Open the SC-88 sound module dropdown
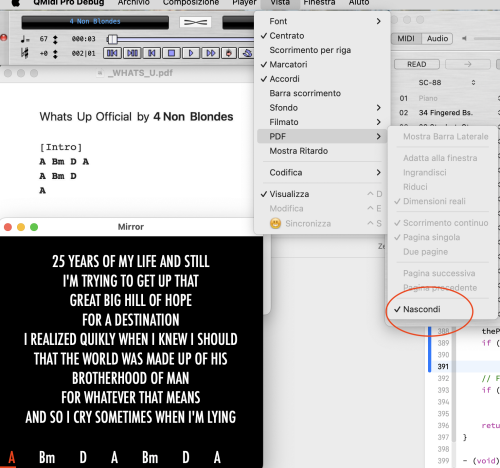 point(447,82)
